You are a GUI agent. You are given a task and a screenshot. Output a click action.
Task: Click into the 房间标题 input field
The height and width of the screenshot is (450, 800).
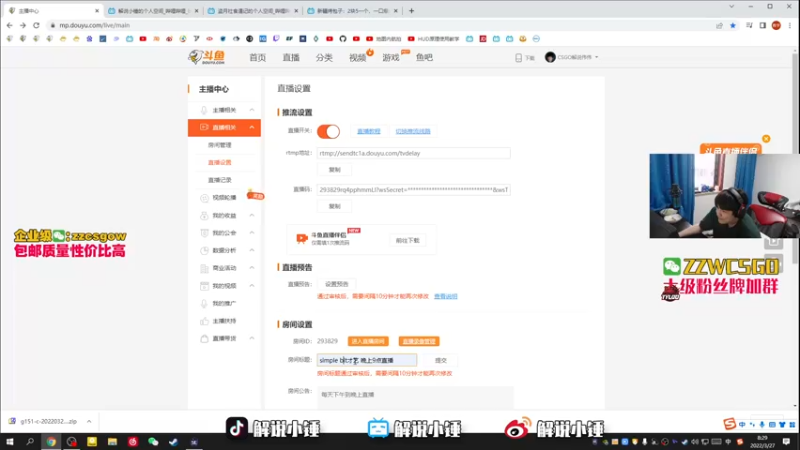[367, 360]
